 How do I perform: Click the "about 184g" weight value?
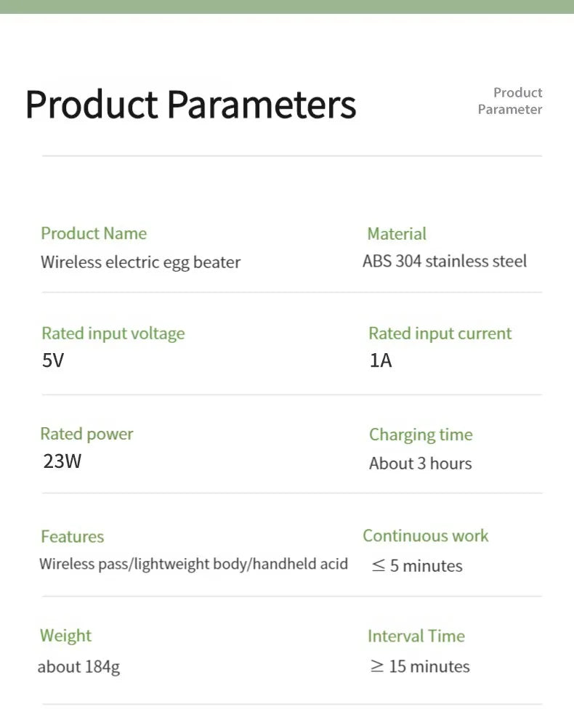78,667
